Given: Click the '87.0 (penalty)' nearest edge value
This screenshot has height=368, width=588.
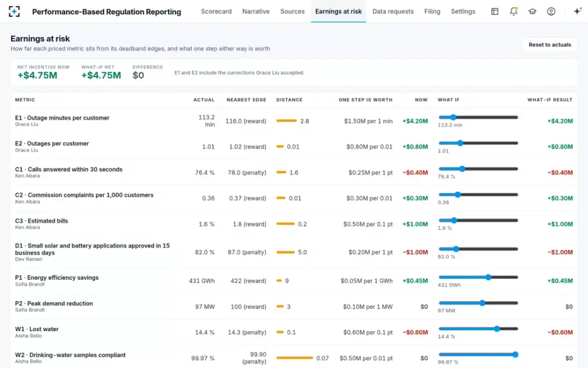Looking at the screenshot, I should pyautogui.click(x=247, y=252).
